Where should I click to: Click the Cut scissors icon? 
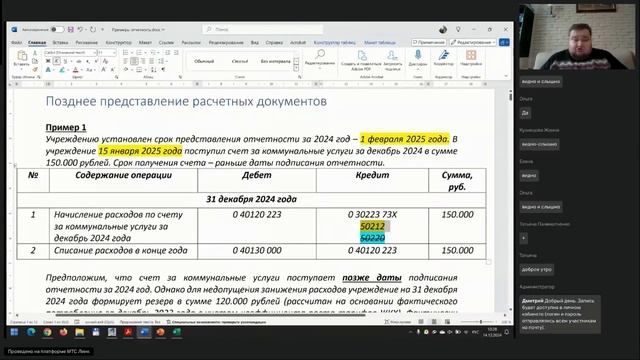coord(35,53)
